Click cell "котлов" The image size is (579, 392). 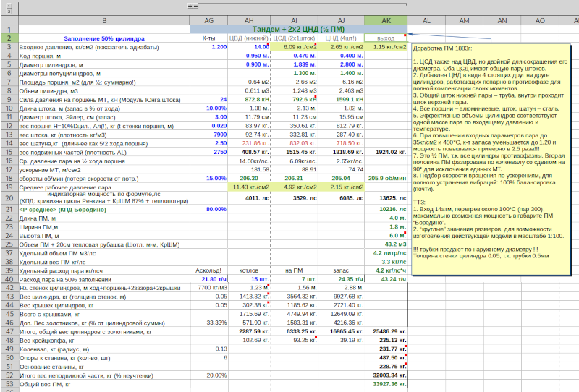pyautogui.click(x=249, y=270)
